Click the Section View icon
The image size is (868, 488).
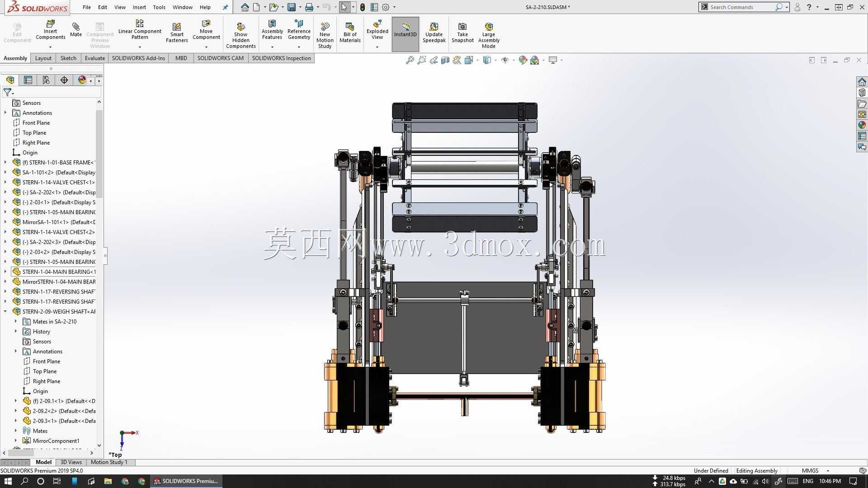point(445,60)
